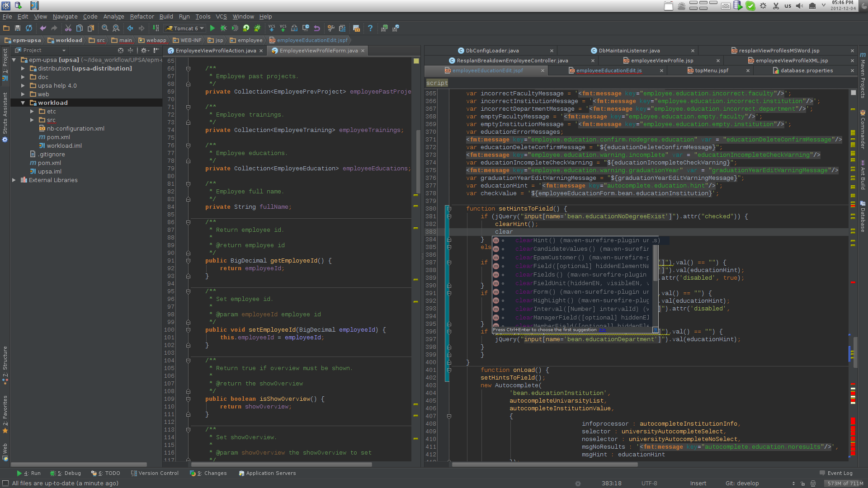Toggle the code fold marker on line 91
Image resolution: width=868 pixels, height=488 pixels.
[x=188, y=261]
